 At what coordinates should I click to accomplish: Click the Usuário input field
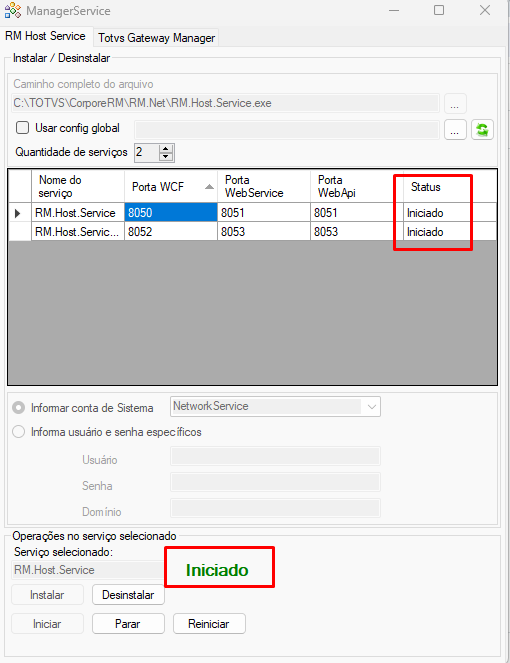pos(275,457)
